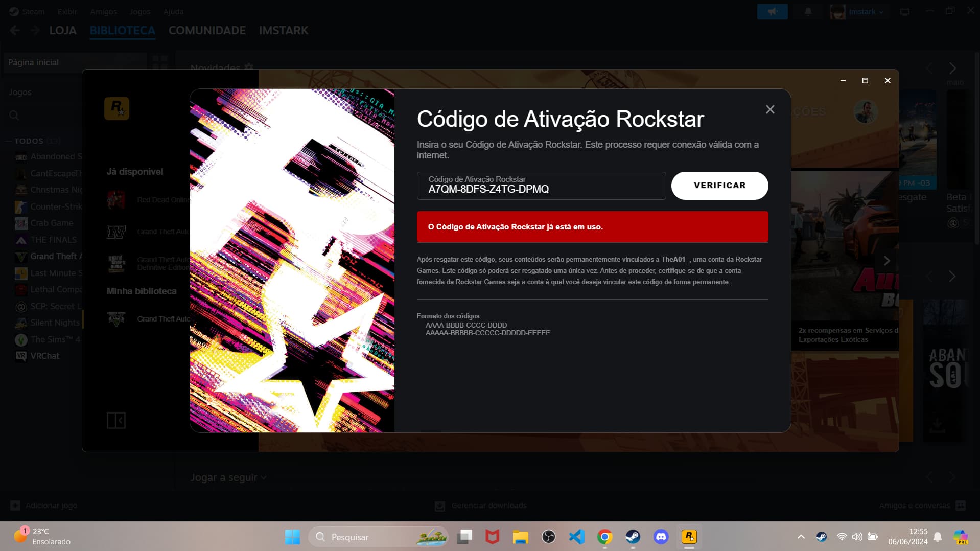Open Exibir menu
Viewport: 980px width, 551px height.
click(67, 11)
